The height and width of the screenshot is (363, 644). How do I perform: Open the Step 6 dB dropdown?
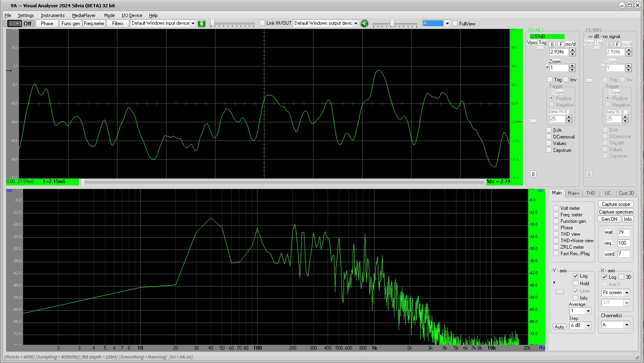click(x=588, y=325)
